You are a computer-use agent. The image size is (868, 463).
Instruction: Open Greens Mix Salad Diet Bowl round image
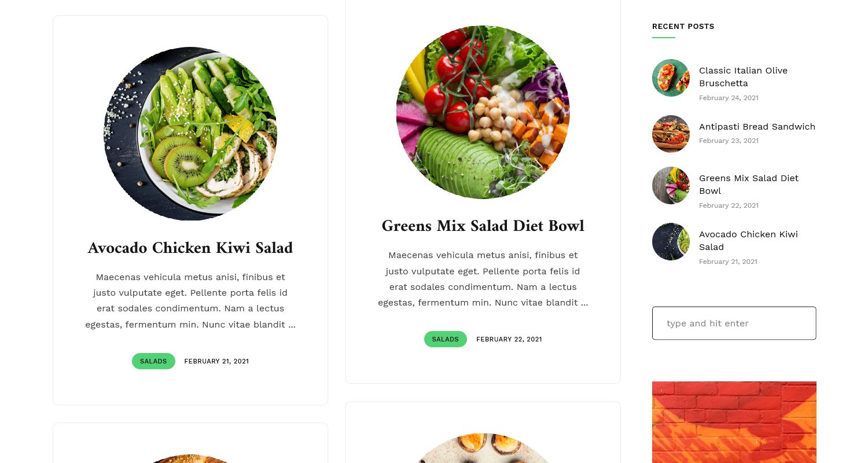click(483, 112)
